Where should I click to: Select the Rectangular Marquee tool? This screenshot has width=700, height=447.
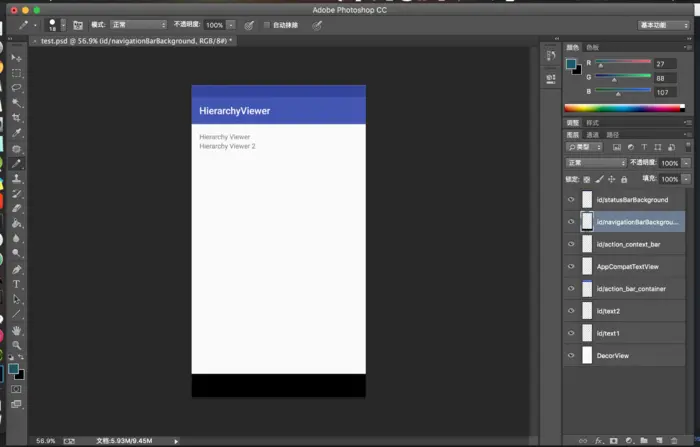[x=17, y=73]
